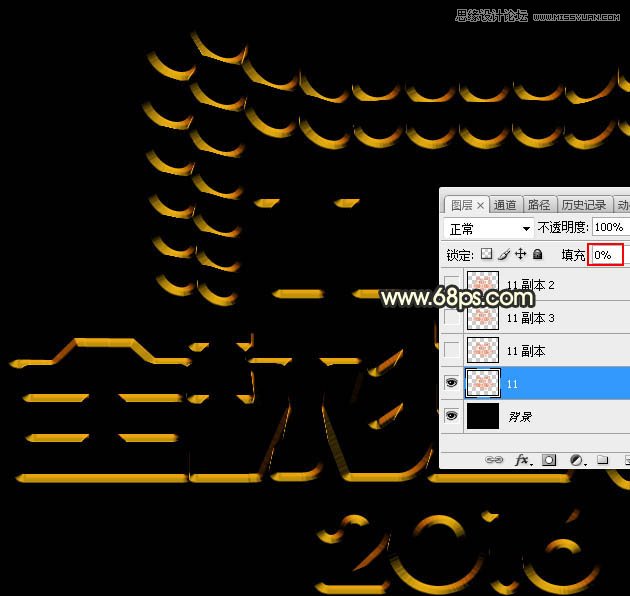Show the 11 副本 layer visibility box
The width and height of the screenshot is (630, 596).
point(452,350)
